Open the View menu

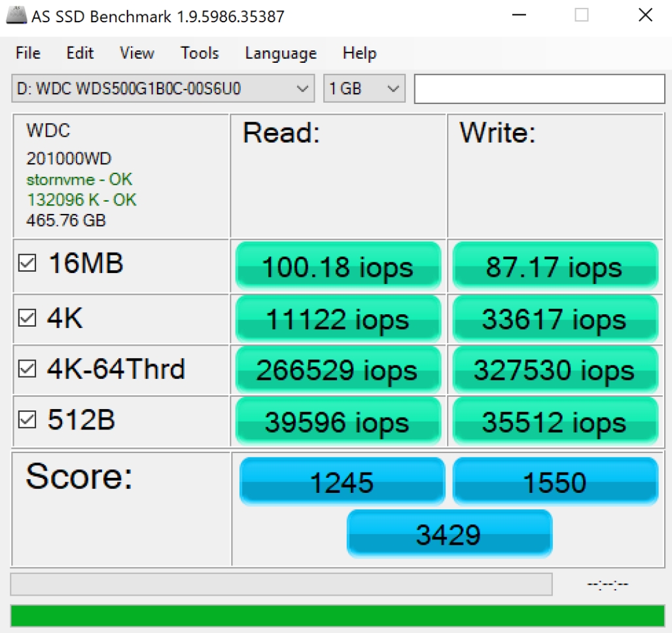(x=137, y=53)
